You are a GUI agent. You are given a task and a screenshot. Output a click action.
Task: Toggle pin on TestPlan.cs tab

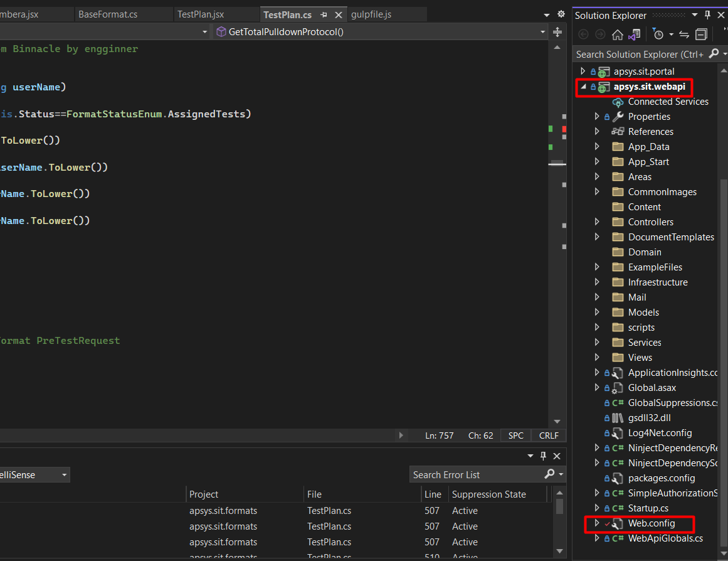point(324,15)
